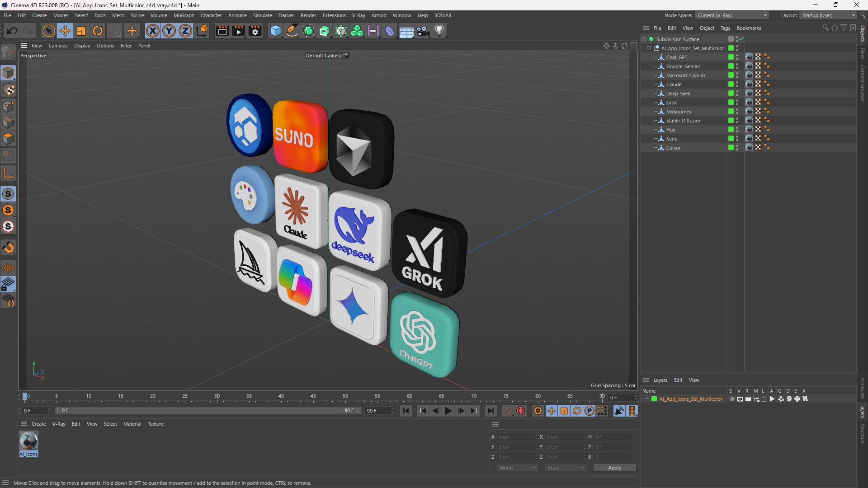This screenshot has width=868, height=488.
Task: Toggle layer visibility eye for AI_App_Icons_Set_Multicolor
Action: pyautogui.click(x=740, y=399)
